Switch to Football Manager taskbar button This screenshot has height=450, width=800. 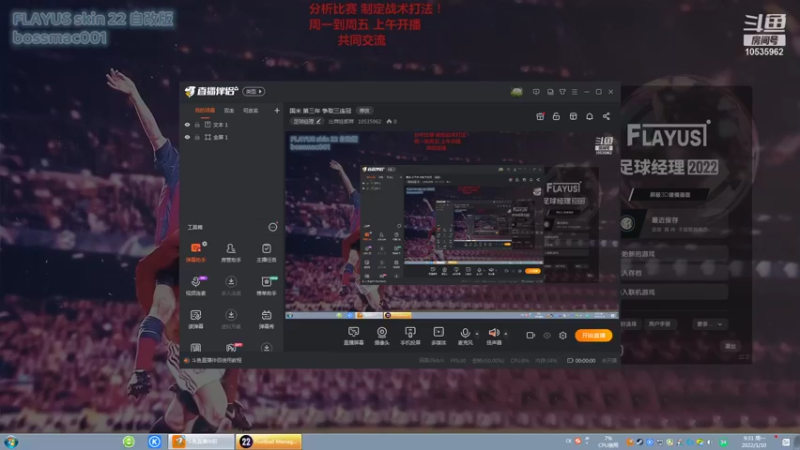pos(269,441)
